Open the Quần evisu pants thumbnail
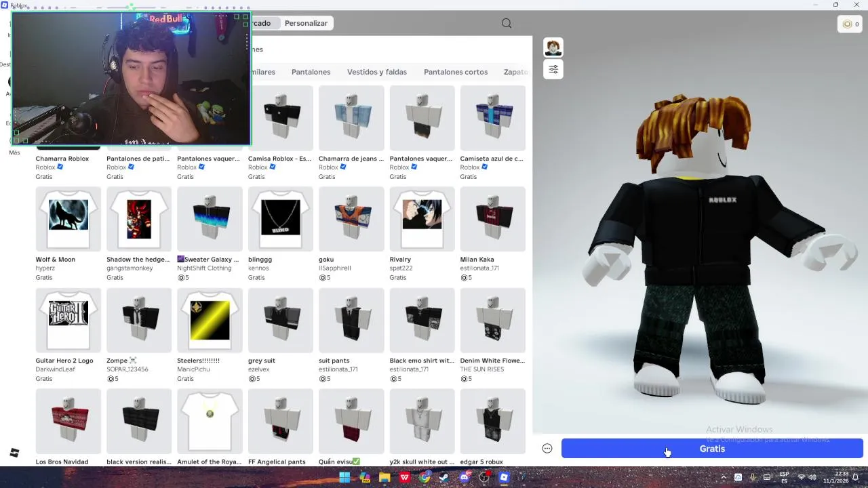 (351, 421)
